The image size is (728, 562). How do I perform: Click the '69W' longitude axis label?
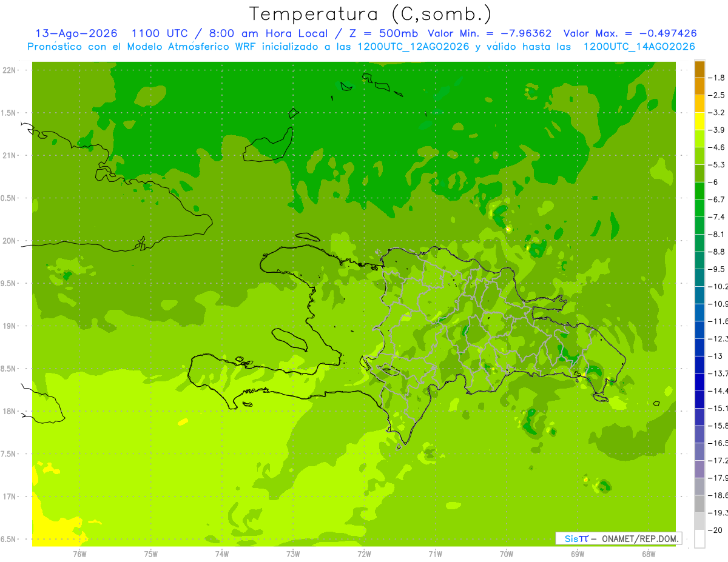578,554
